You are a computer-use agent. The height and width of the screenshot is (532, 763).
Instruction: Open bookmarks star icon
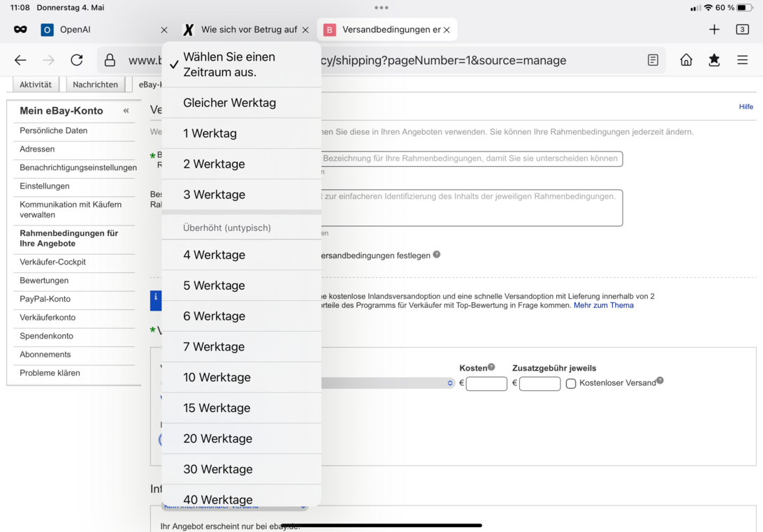click(x=714, y=60)
